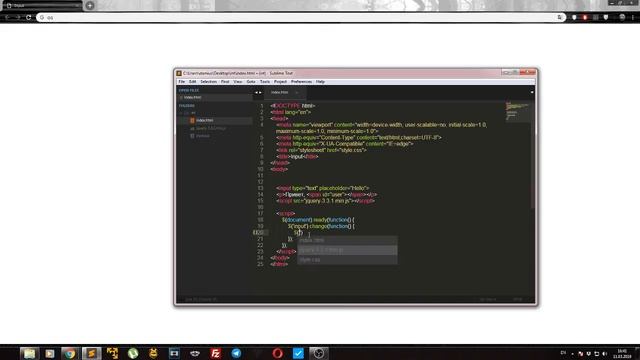The width and height of the screenshot is (640, 360).
Task: Switch to OBS Studio in taskbar
Action: pos(319,353)
